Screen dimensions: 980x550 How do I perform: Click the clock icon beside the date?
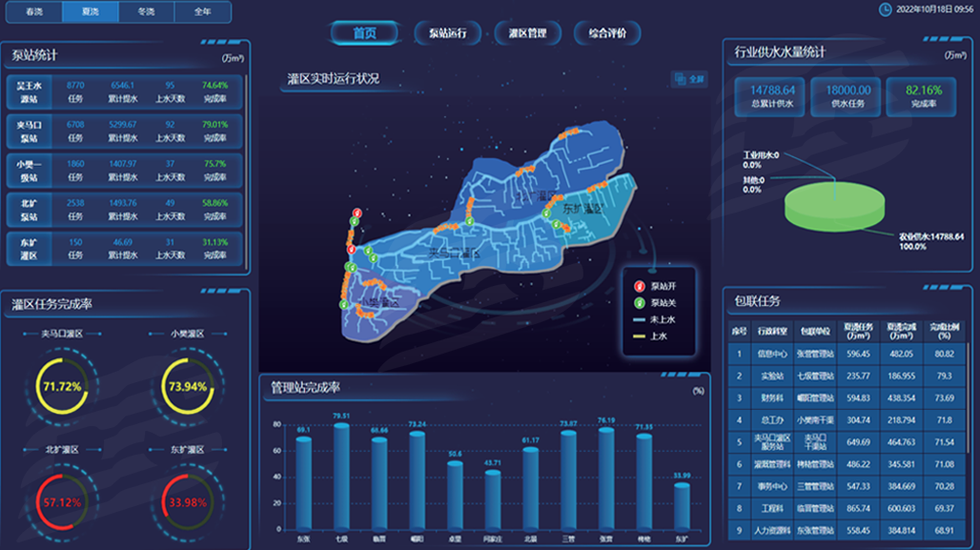click(x=886, y=9)
